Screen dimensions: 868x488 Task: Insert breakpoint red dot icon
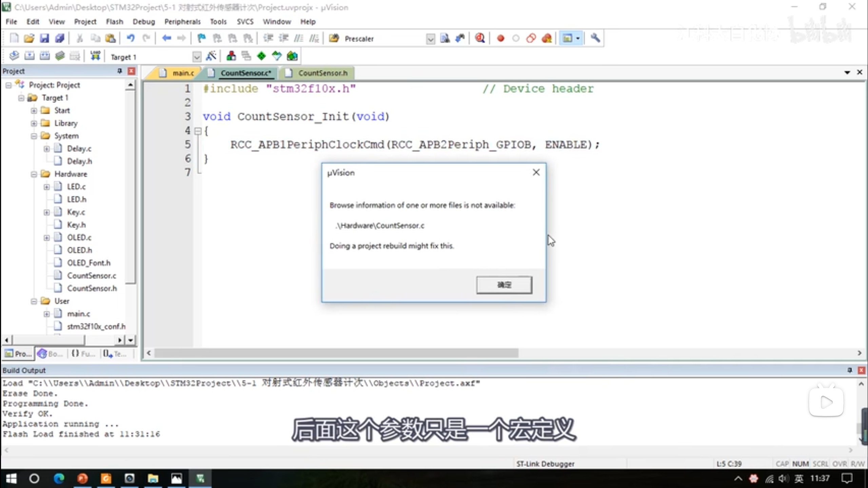click(500, 38)
